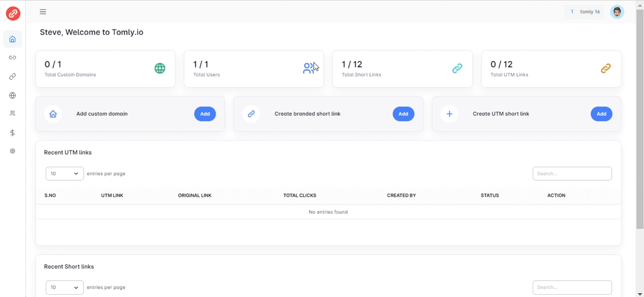Click the link icon in Total Short Links
Screen dimensions: 644x297
click(457, 68)
